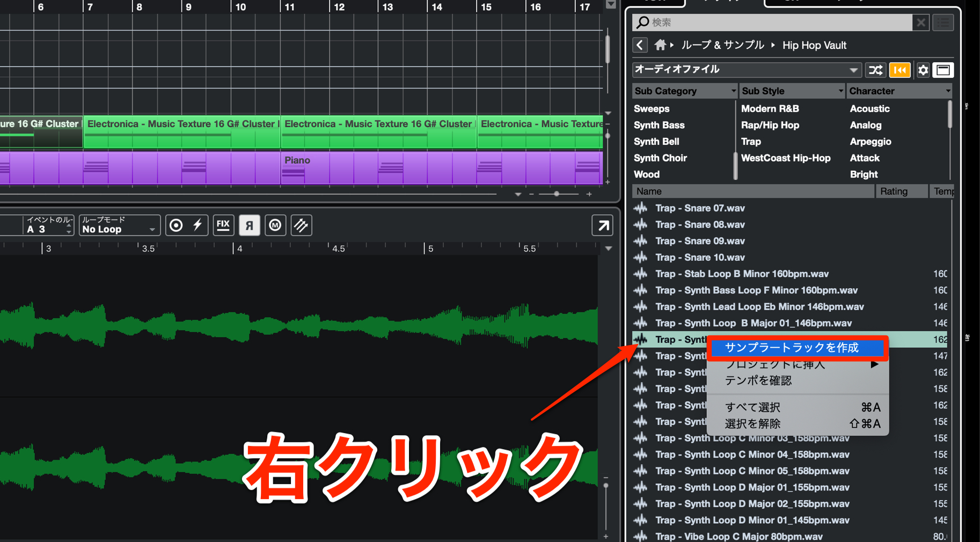
Task: Open sample editor in separate window arrow
Action: click(x=603, y=225)
